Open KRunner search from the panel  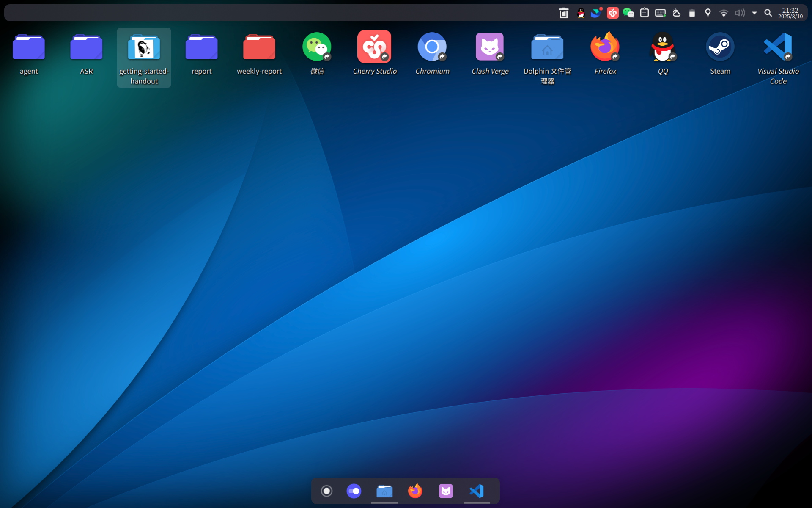point(768,13)
